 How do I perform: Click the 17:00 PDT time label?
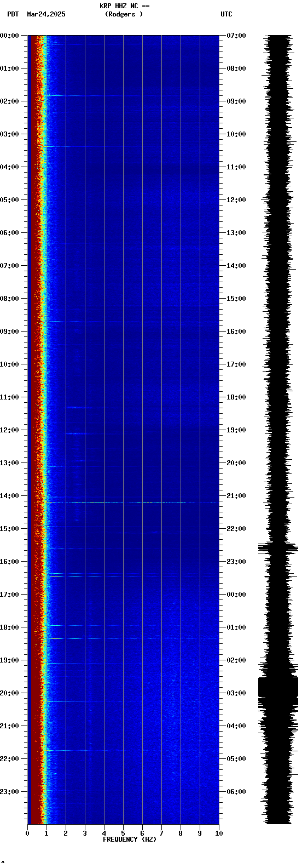coord(10,595)
